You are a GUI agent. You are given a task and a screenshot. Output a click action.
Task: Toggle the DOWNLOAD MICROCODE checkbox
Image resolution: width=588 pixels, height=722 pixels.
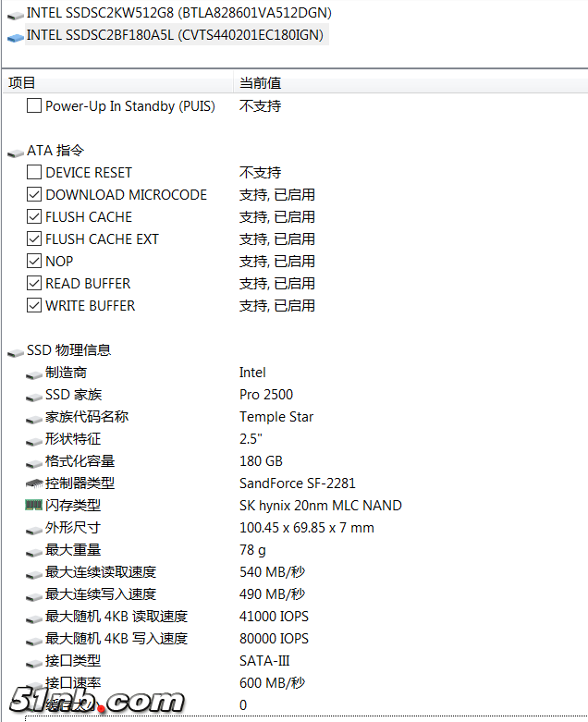tap(34, 194)
